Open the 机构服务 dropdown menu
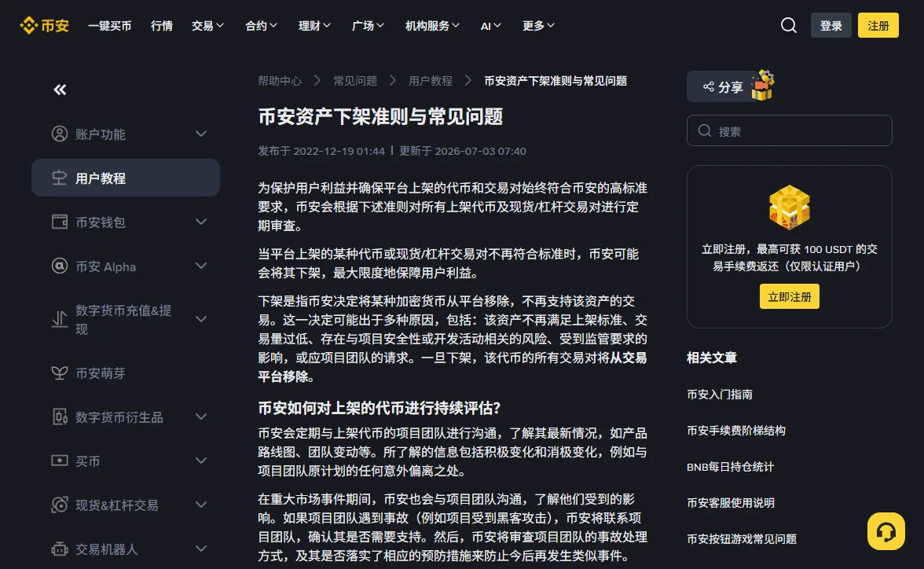Screen dimensions: 924x569 pyautogui.click(x=432, y=26)
